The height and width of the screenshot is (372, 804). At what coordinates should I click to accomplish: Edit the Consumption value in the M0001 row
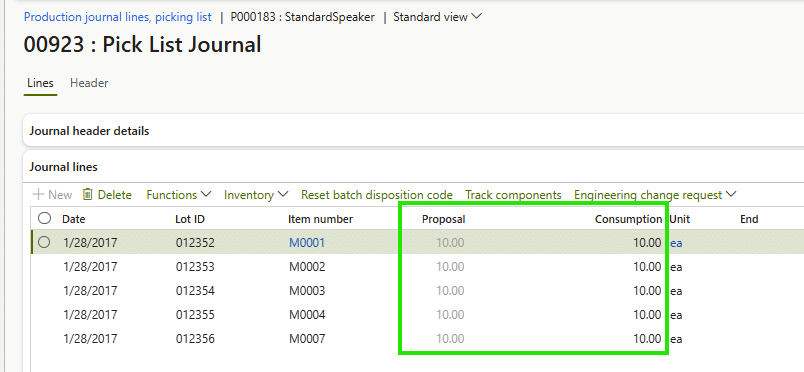click(x=647, y=243)
